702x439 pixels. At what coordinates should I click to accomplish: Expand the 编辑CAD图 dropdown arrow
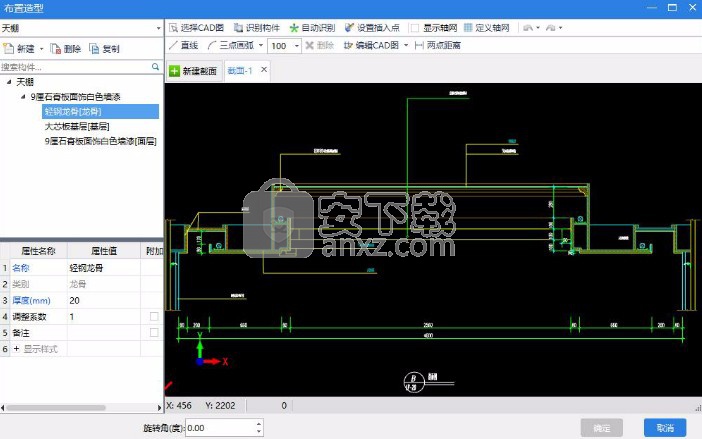406,45
